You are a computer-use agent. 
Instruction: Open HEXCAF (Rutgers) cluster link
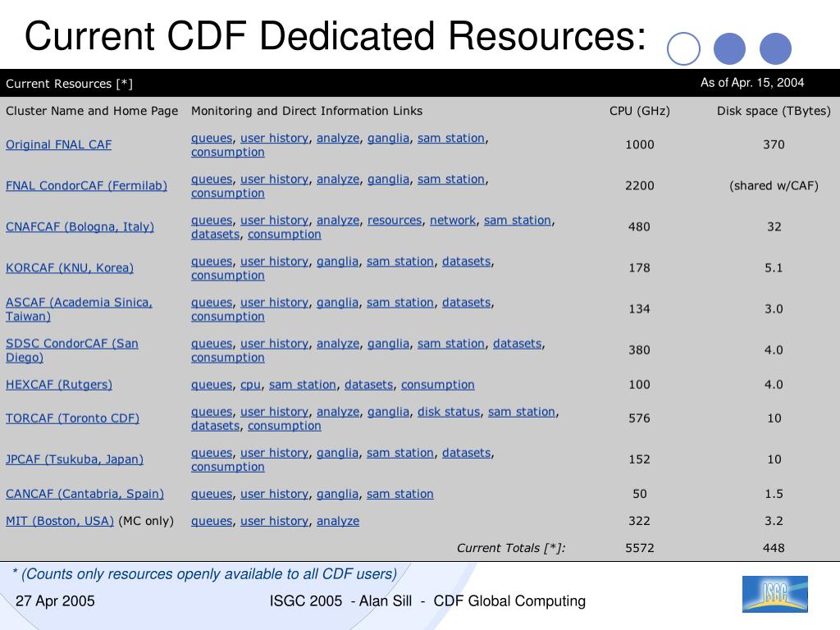coord(59,385)
